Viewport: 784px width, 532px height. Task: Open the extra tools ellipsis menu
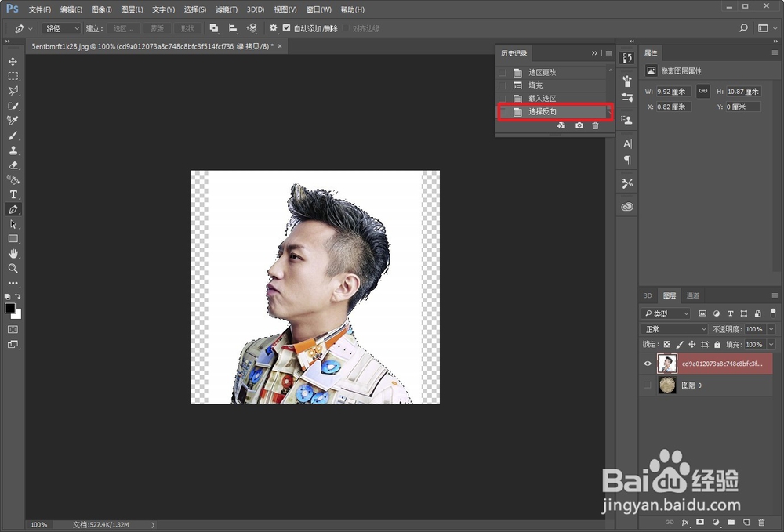point(13,283)
